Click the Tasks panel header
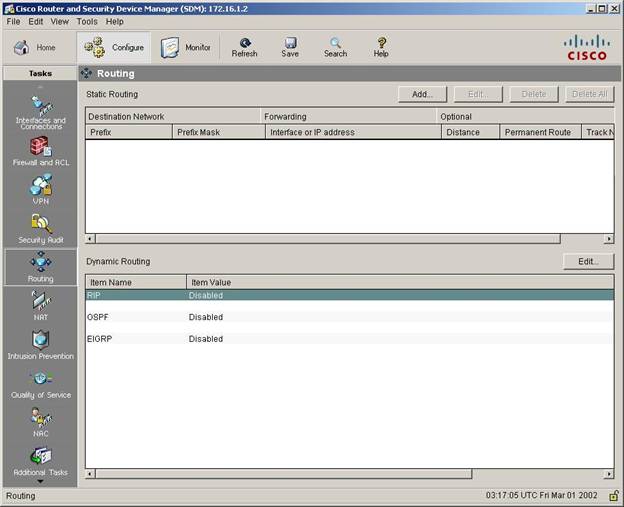624x507 pixels. pyautogui.click(x=40, y=73)
